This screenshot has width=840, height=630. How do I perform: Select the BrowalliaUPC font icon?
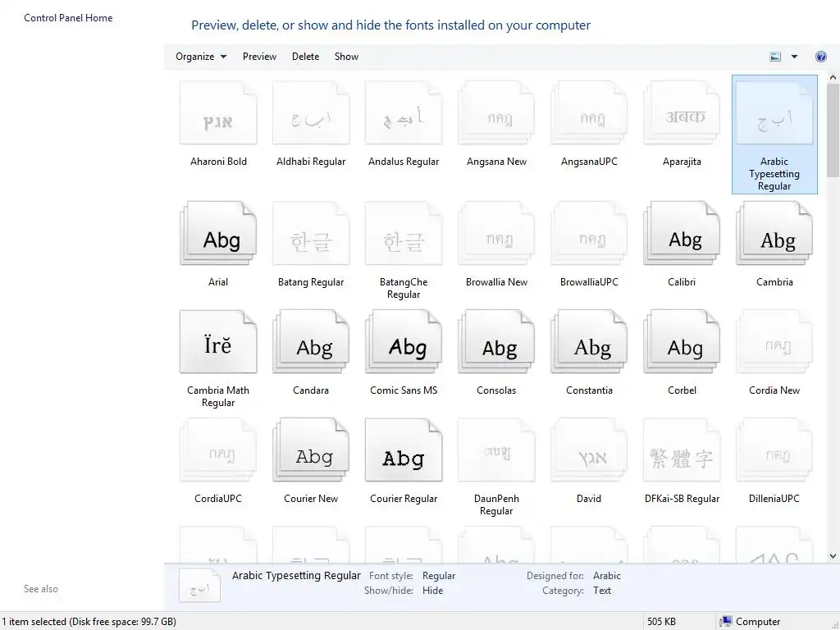(x=589, y=233)
